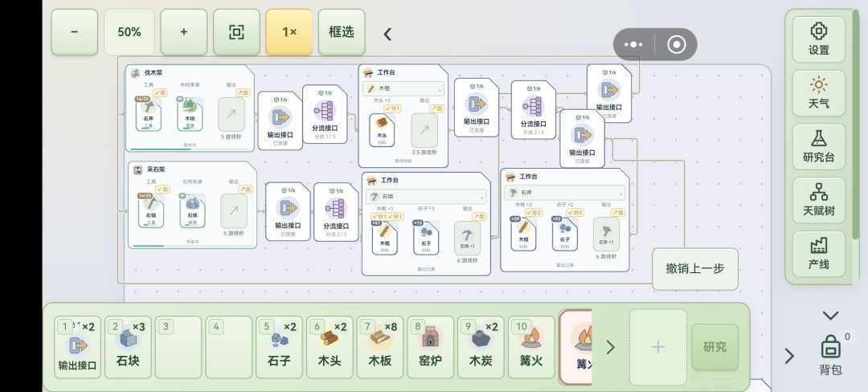Open the 设置 settings panel

pos(818,39)
